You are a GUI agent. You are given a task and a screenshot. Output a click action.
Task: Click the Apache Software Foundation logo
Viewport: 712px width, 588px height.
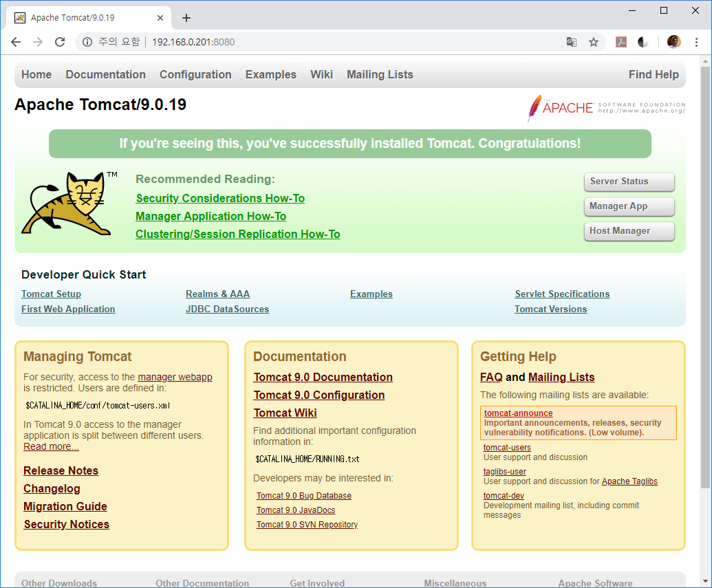pyautogui.click(x=606, y=108)
